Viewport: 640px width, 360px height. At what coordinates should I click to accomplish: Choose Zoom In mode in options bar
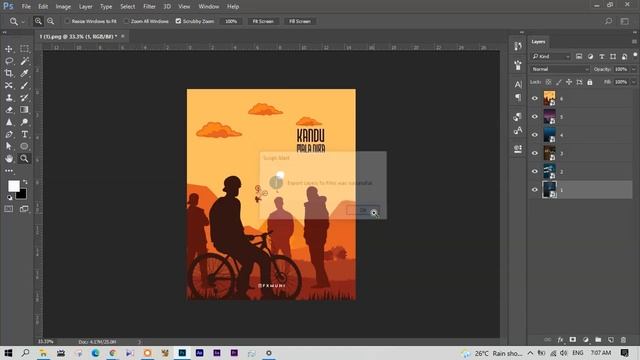click(38, 21)
